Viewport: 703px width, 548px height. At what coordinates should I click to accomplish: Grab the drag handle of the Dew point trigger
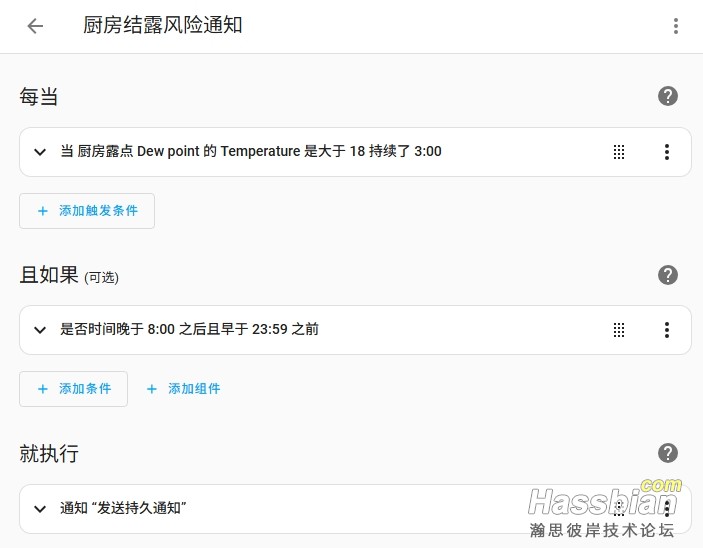[619, 152]
